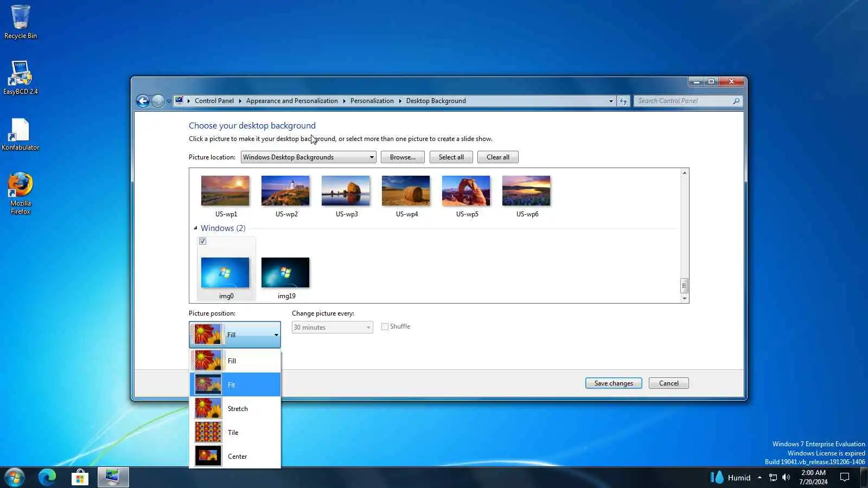Choose Tile picture position option
The width and height of the screenshot is (868, 488).
click(x=235, y=432)
